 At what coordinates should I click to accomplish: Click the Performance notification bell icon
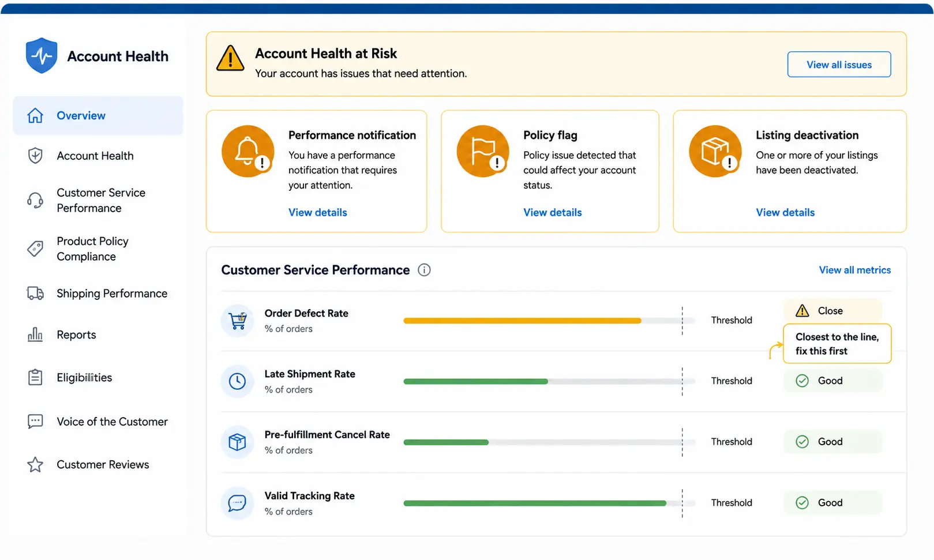248,151
